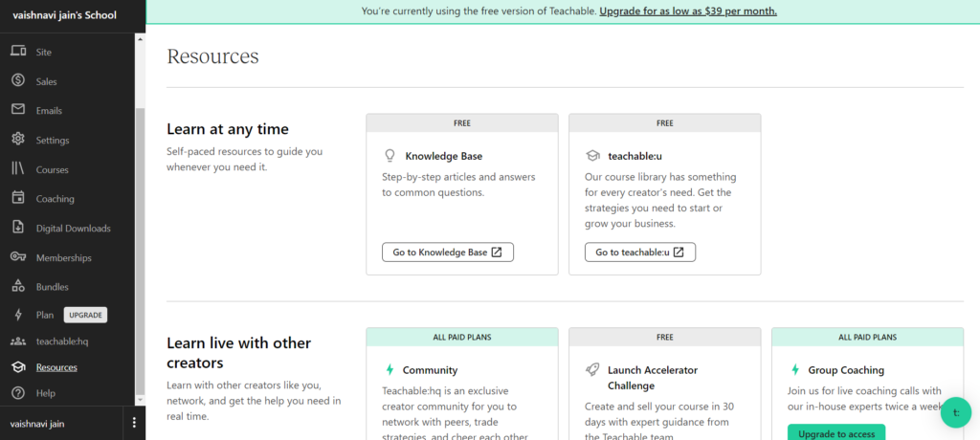Click the Knowledge Base lightbulb icon

point(390,156)
